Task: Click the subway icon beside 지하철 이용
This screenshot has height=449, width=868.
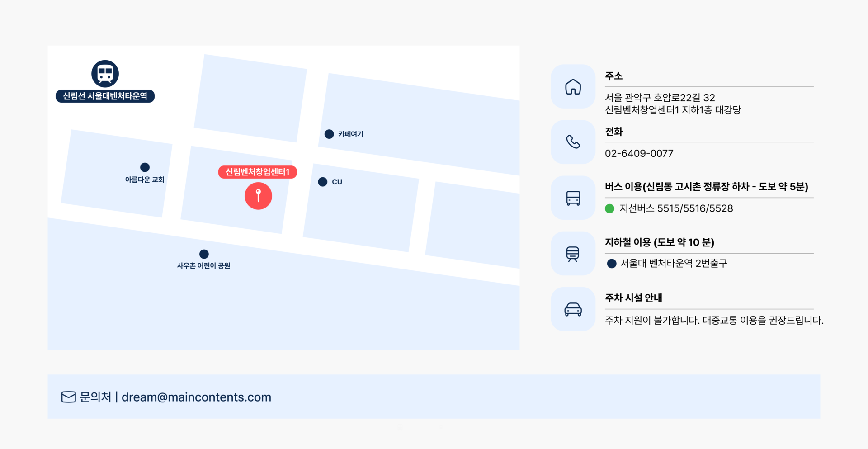Action: point(573,254)
